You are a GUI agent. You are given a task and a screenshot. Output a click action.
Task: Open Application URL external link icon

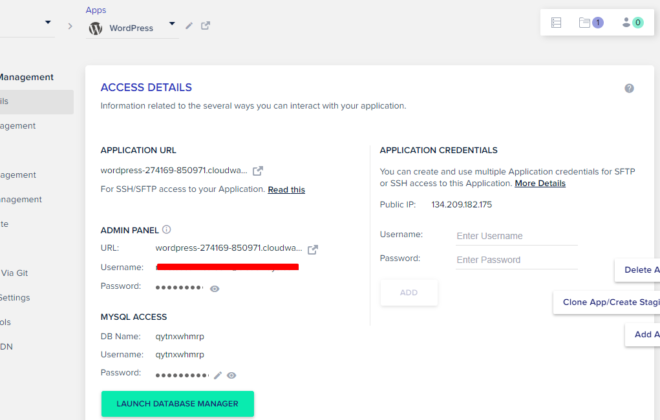coord(258,170)
